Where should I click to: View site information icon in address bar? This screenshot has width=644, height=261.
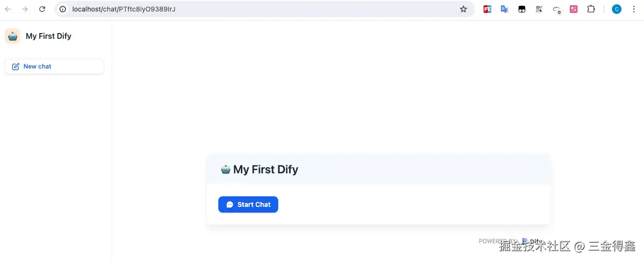click(63, 9)
